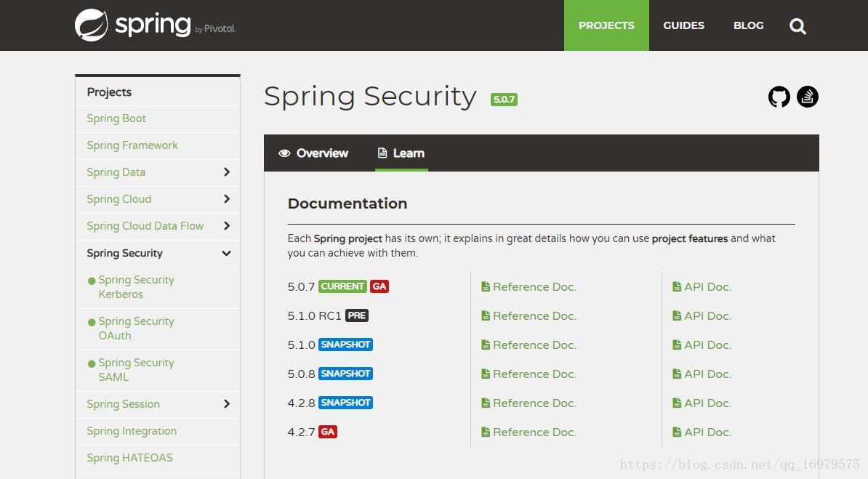This screenshot has height=479, width=868.
Task: Open Reference Doc. for 5.1.0 RC1
Action: [x=529, y=315]
